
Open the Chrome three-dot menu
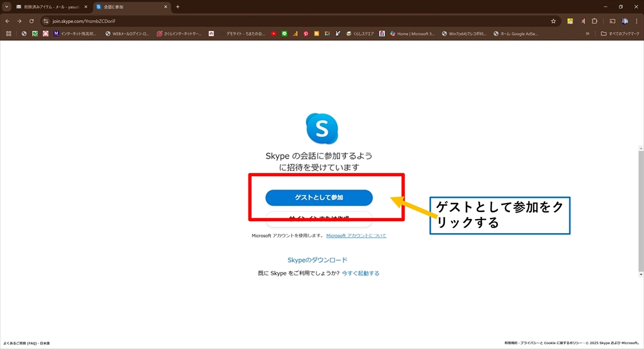tap(637, 21)
